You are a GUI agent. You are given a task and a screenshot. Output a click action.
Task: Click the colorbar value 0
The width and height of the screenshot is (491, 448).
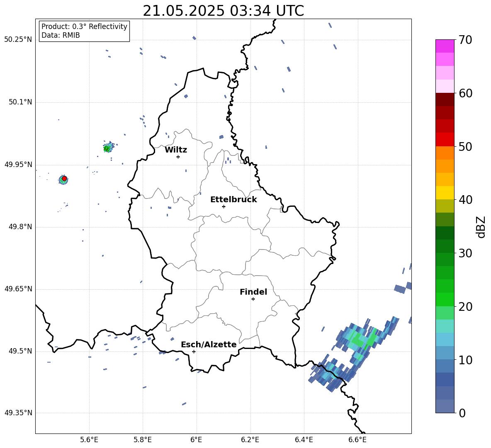coord(462,413)
